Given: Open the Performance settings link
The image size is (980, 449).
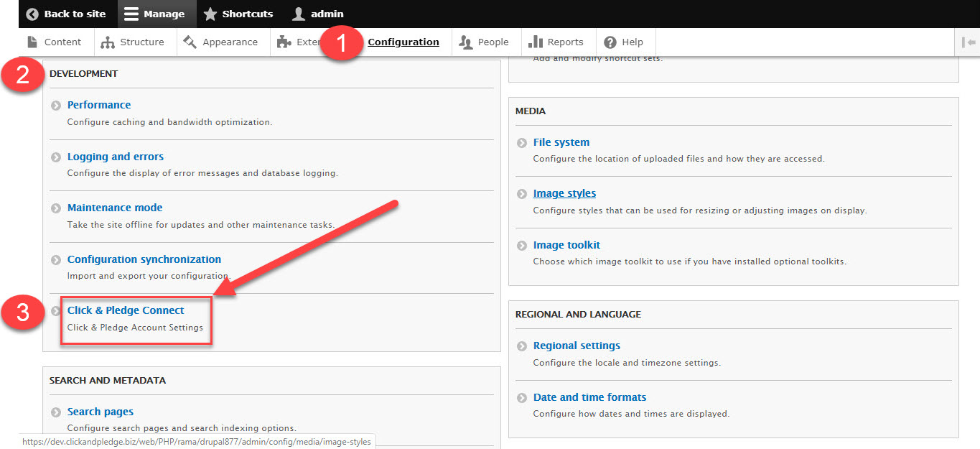Looking at the screenshot, I should 99,105.
